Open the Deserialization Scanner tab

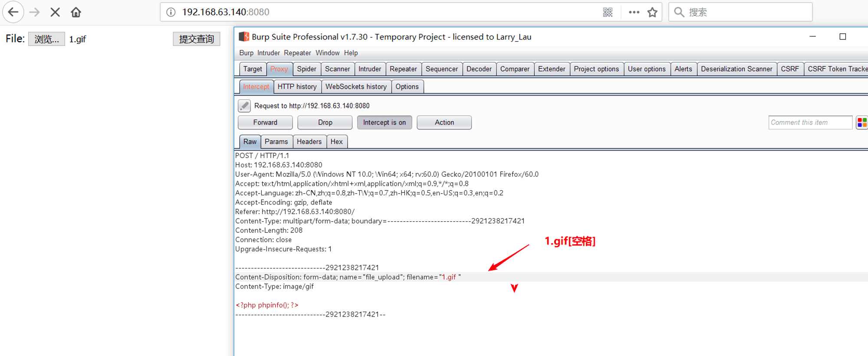(736, 69)
